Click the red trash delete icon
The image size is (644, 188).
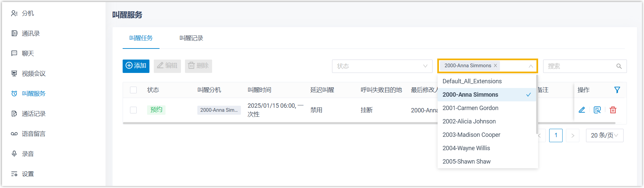[613, 110]
